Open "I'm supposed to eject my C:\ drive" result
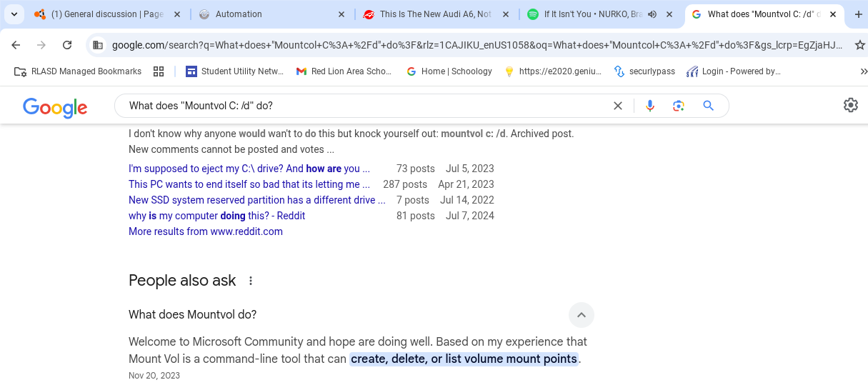The width and height of the screenshot is (868, 390). coord(249,169)
